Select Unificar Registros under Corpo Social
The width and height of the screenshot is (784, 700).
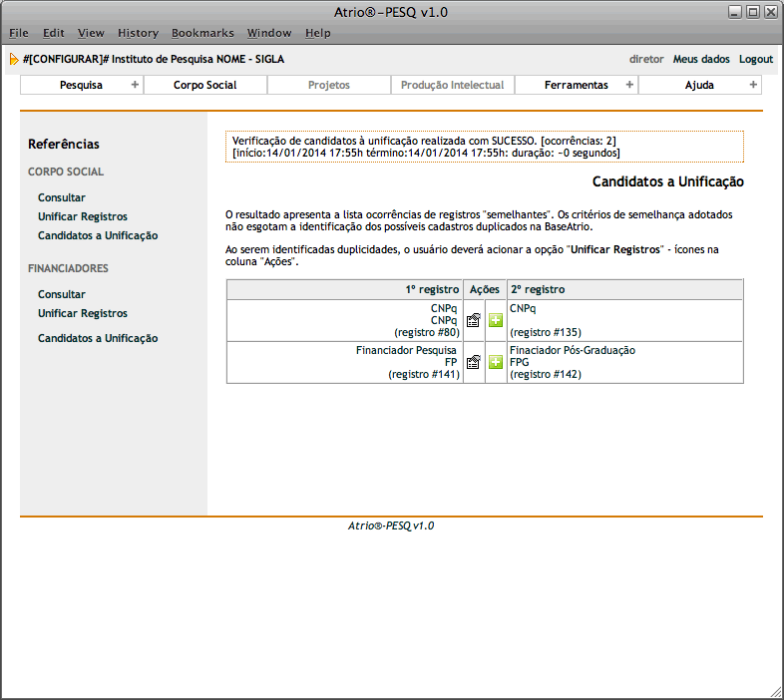tap(83, 216)
